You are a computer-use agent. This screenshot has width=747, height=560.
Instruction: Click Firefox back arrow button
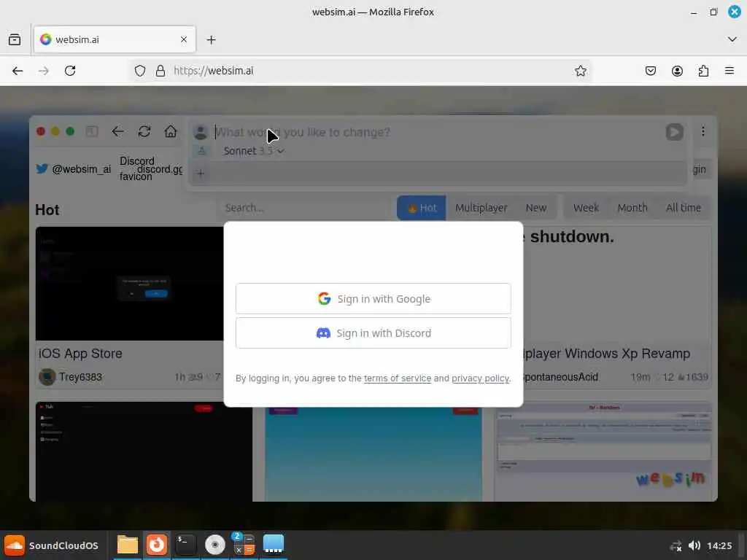[x=18, y=71]
